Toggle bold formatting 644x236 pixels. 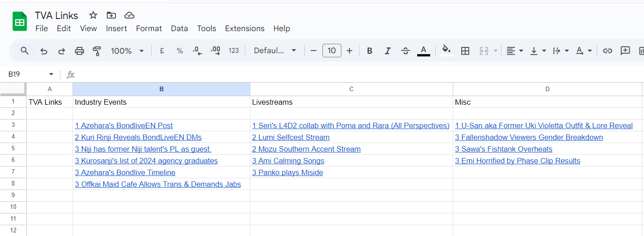369,51
